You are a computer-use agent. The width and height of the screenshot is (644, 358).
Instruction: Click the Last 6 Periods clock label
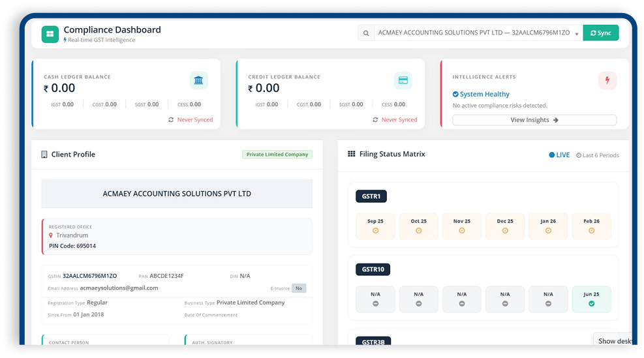pos(598,155)
